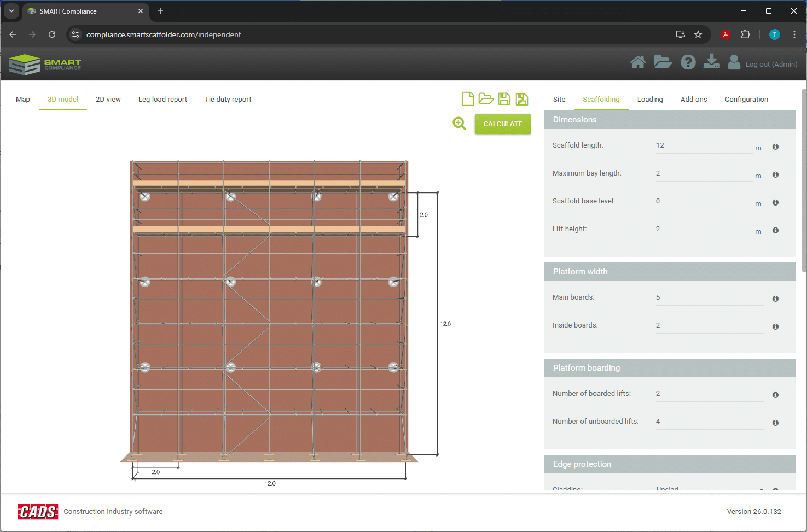Screen dimensions: 807x532
Task: Open the help question mark icon
Action: click(x=688, y=63)
